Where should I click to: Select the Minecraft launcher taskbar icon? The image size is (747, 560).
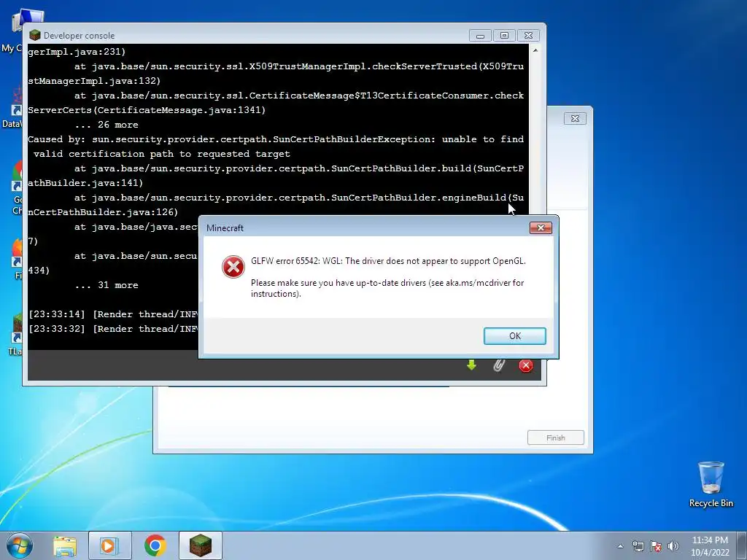tap(201, 545)
